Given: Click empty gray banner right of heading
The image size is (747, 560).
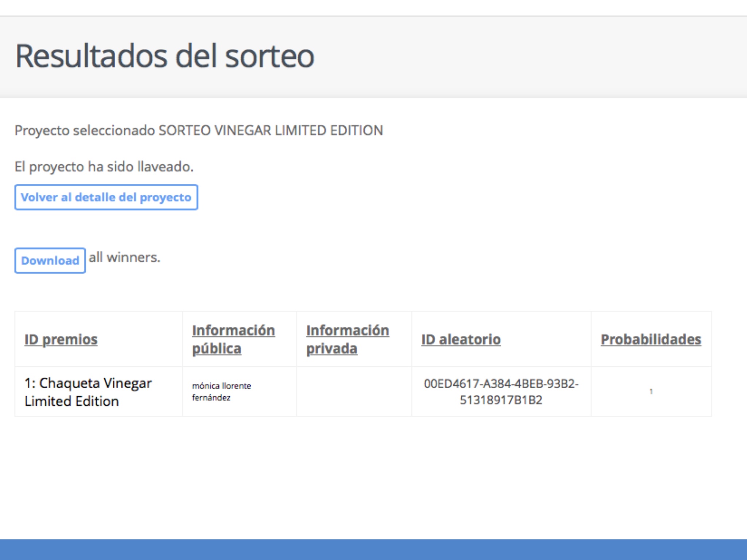Looking at the screenshot, I should coord(529,57).
